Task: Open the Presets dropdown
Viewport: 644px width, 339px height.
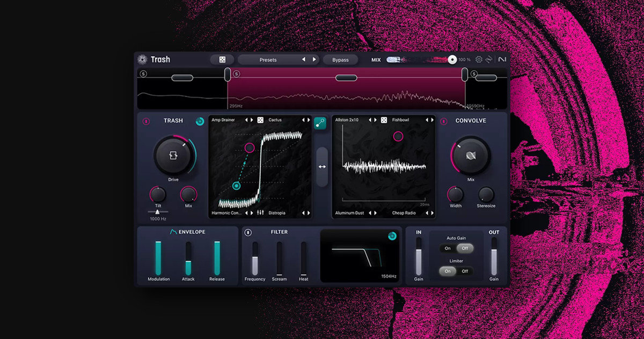Action: (x=268, y=60)
